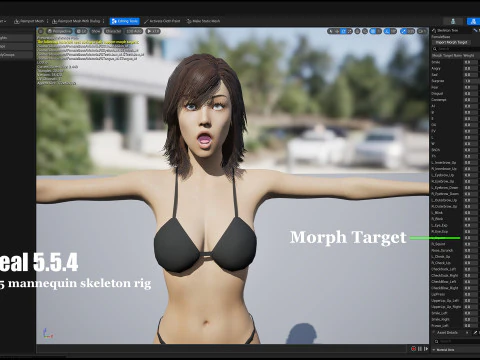Screen dimensions: 480x360
Task: Click Reimport Mesh With Dialog icon
Action: point(55,21)
